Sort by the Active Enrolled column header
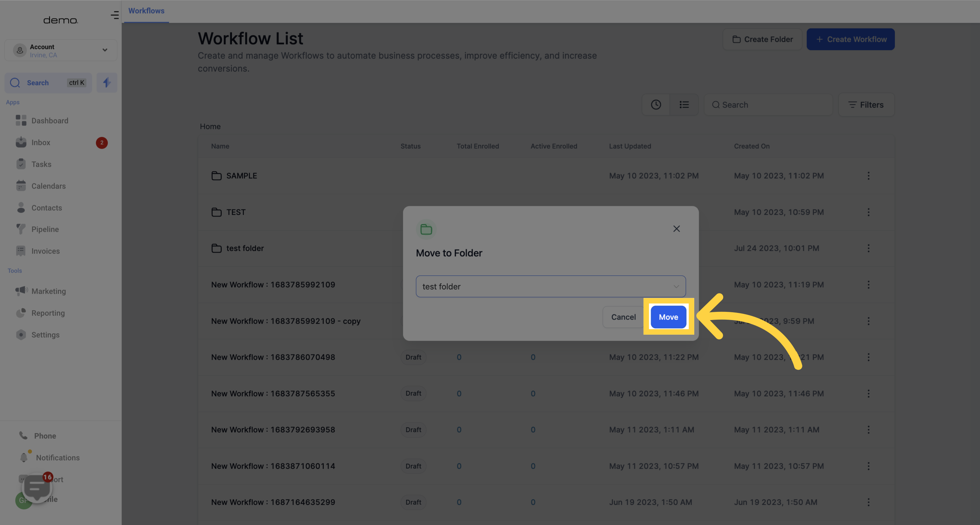Screen dimensions: 980x525 tap(553, 146)
